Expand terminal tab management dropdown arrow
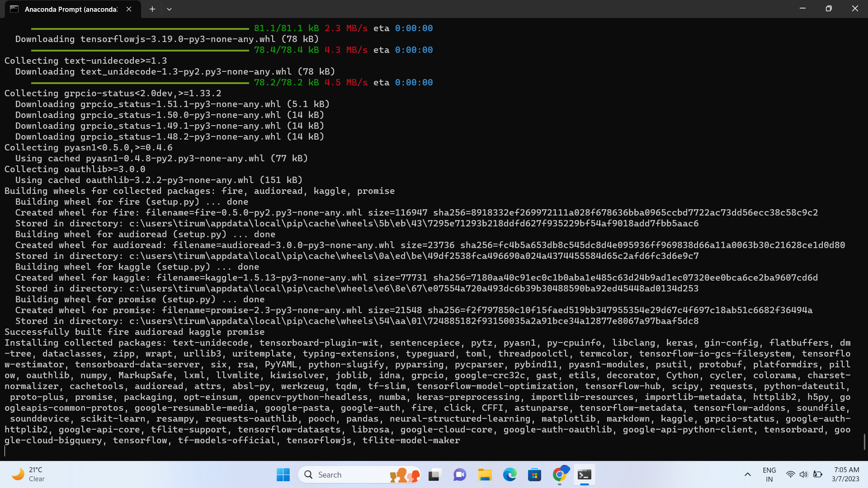The height and width of the screenshot is (488, 868). [x=170, y=8]
